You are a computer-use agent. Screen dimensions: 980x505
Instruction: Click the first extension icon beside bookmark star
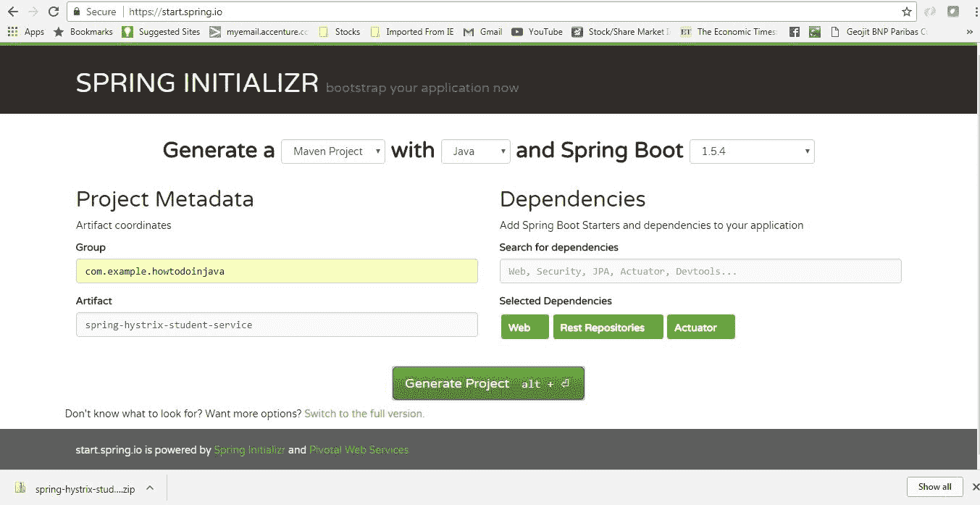[931, 12]
